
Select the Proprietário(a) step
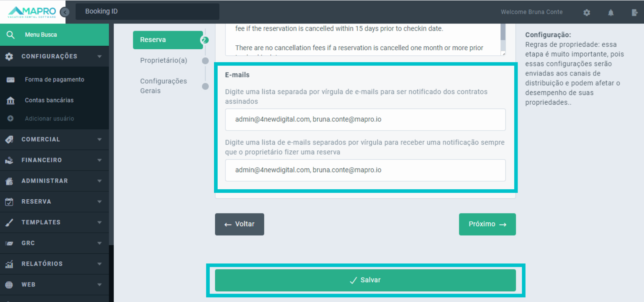tap(164, 60)
